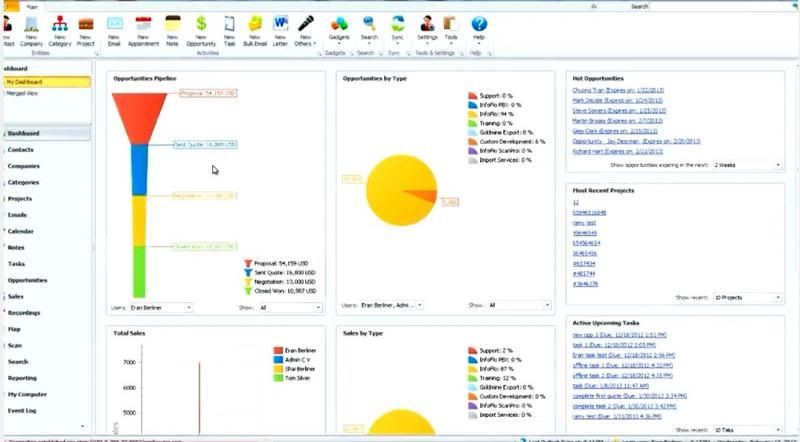Open the Entities group dialog launcher
This screenshot has width=800, height=442.
coord(95,53)
